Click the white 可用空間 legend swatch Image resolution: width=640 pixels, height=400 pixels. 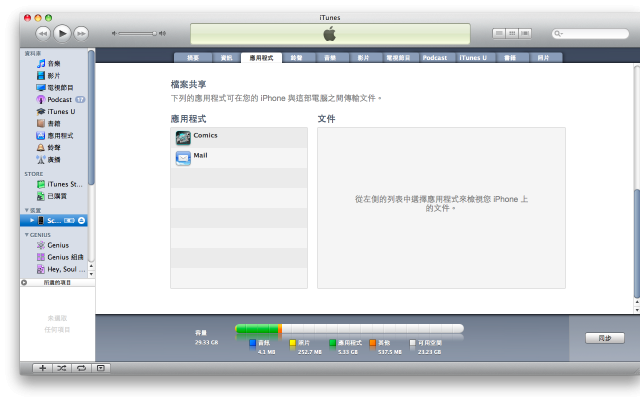[413, 343]
